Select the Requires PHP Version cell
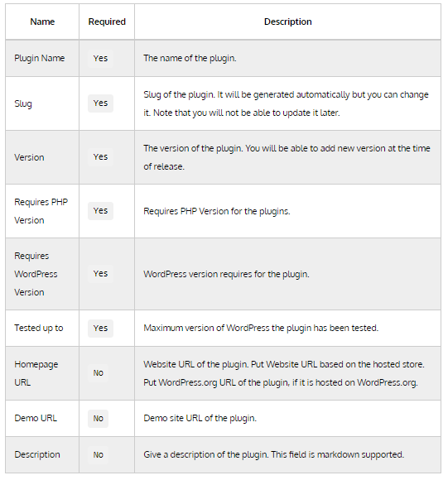The width and height of the screenshot is (448, 480). 42,211
